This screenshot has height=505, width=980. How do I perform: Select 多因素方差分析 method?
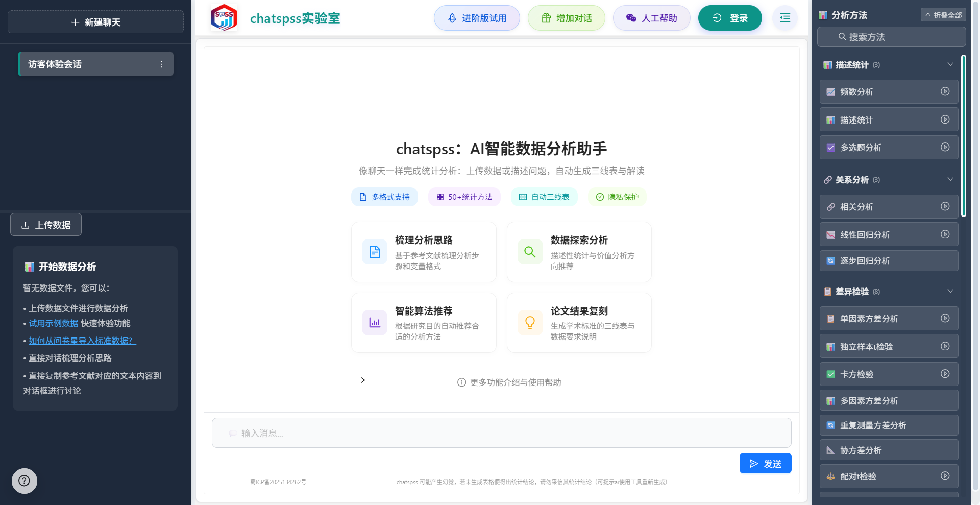coord(889,400)
